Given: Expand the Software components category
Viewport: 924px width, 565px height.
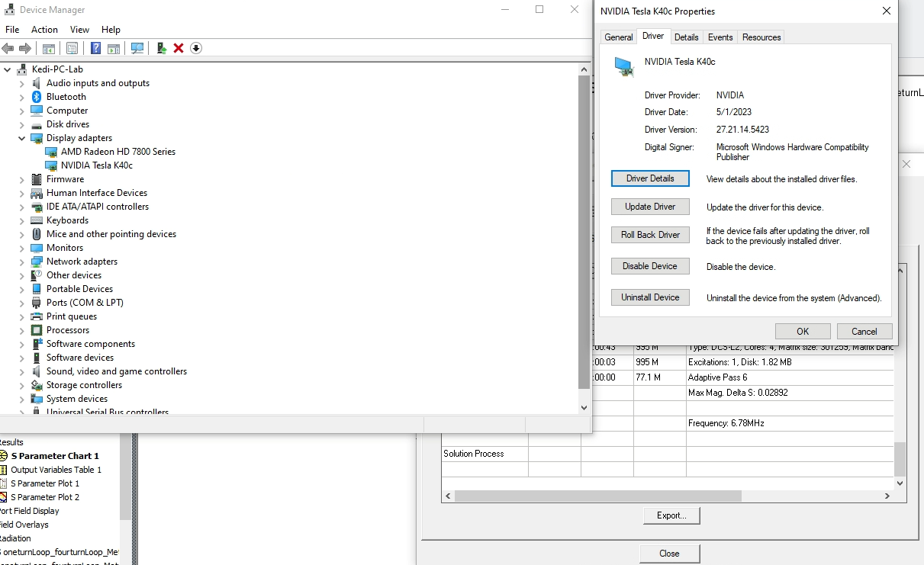Looking at the screenshot, I should [22, 344].
